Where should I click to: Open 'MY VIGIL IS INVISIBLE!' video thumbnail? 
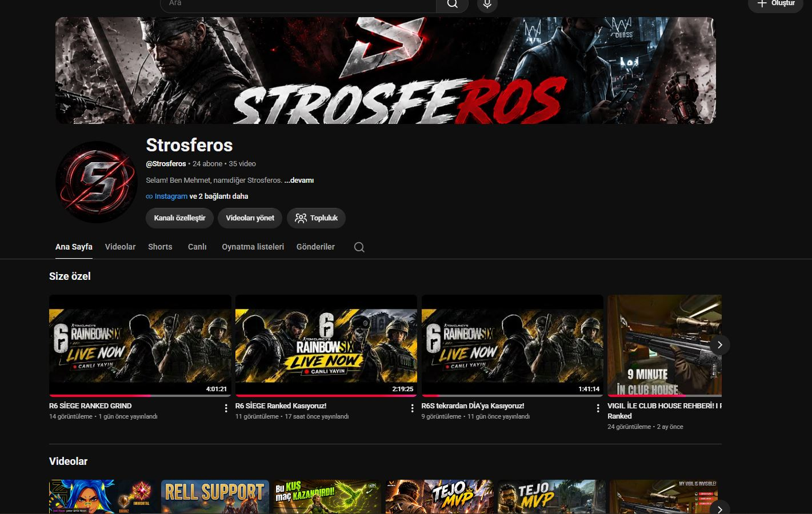(x=663, y=497)
